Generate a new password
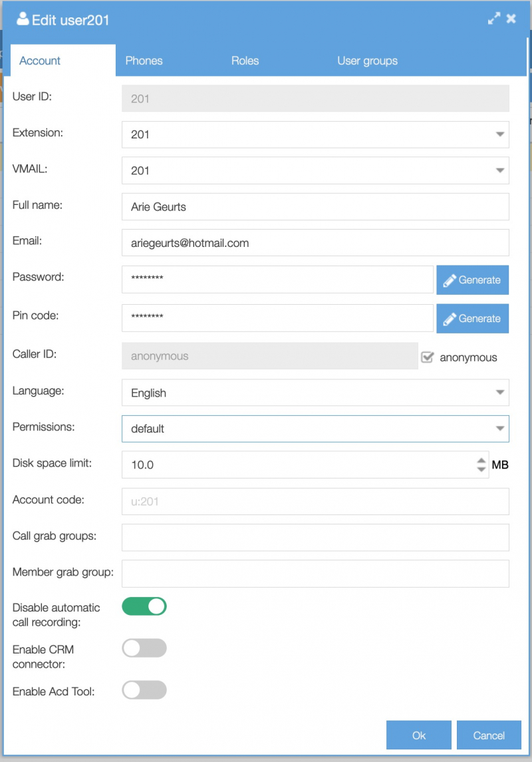Viewport: 532px width, 762px height. [472, 280]
